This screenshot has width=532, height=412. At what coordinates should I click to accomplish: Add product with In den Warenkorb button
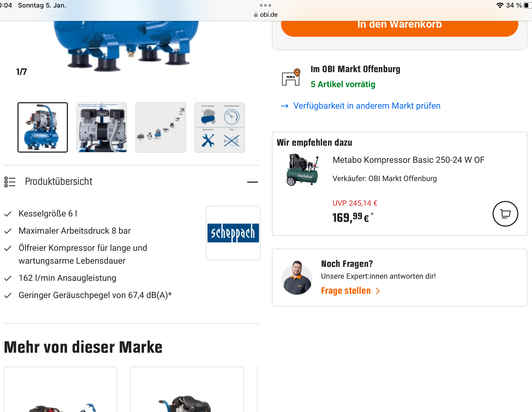(x=399, y=27)
